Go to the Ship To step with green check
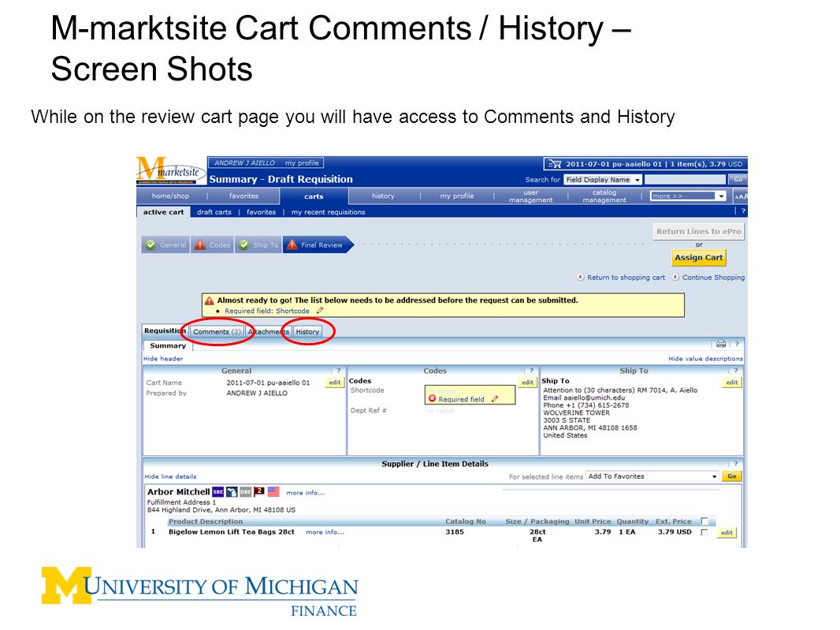The height and width of the screenshot is (630, 840). click(x=258, y=244)
